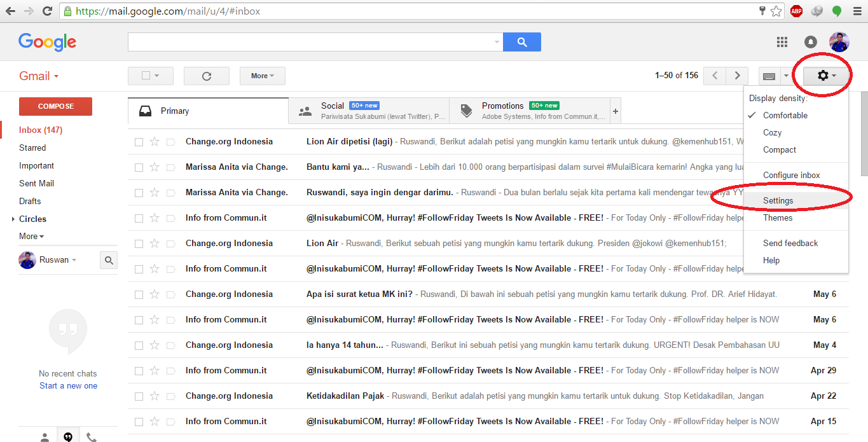Tick checkbox for Ruswandi, saya ingin dengar darimu email

point(139,193)
